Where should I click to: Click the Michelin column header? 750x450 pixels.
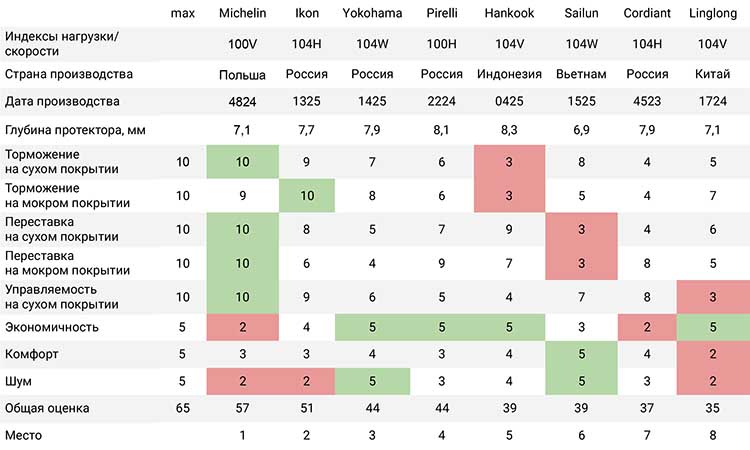pyautogui.click(x=243, y=13)
